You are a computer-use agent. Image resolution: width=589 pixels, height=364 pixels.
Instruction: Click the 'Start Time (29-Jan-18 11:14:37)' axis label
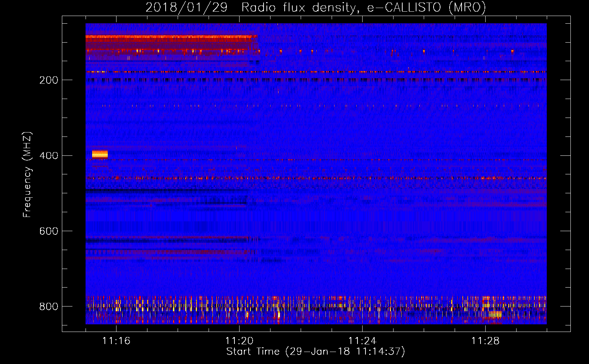point(316,352)
